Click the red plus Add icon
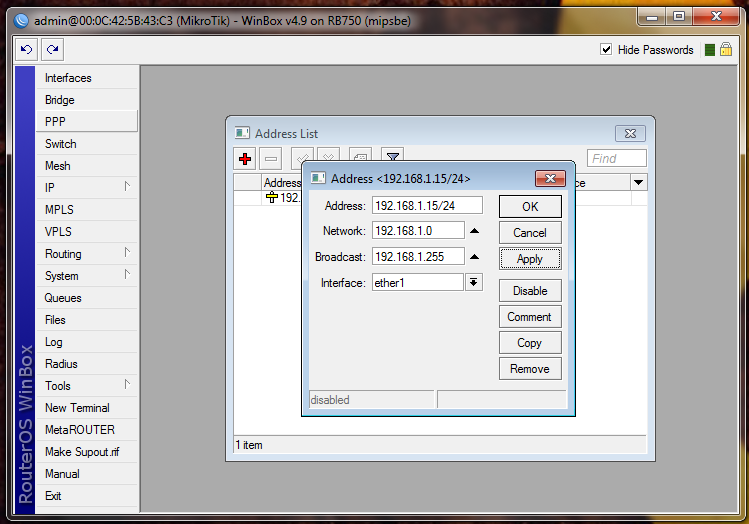Image resolution: width=749 pixels, height=524 pixels. click(245, 159)
